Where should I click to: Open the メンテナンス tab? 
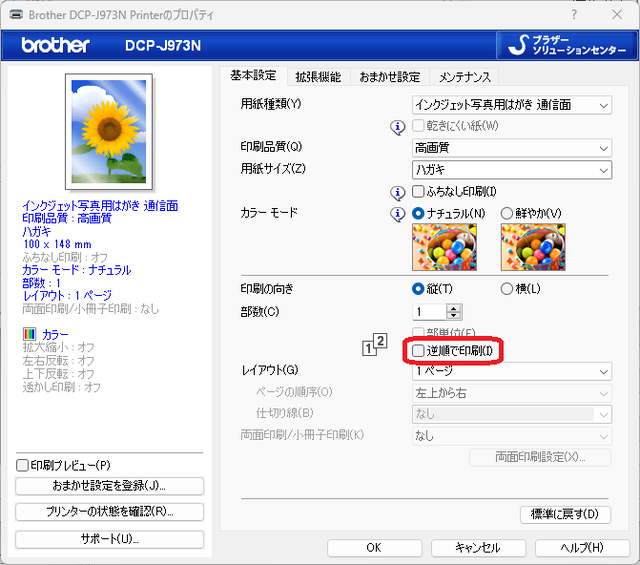[x=464, y=77]
